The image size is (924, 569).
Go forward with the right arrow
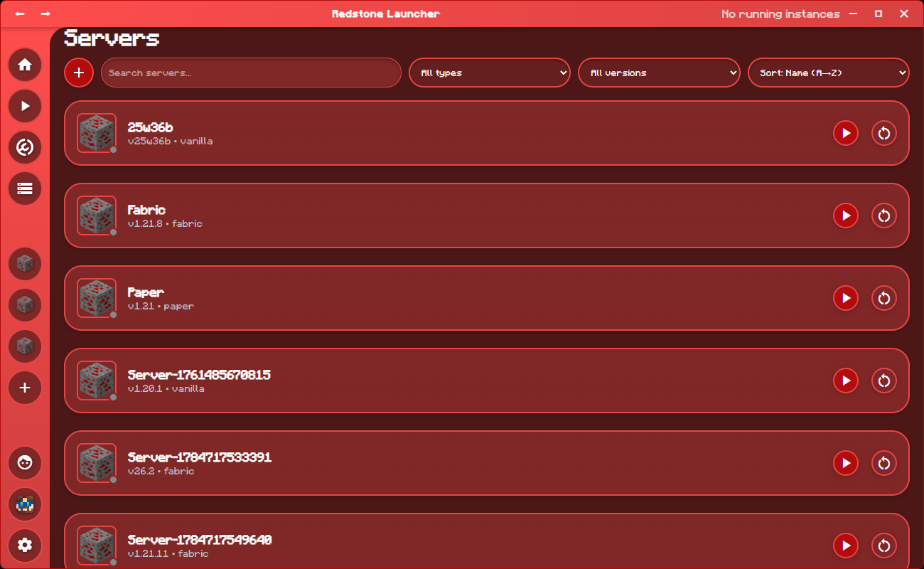pos(45,14)
